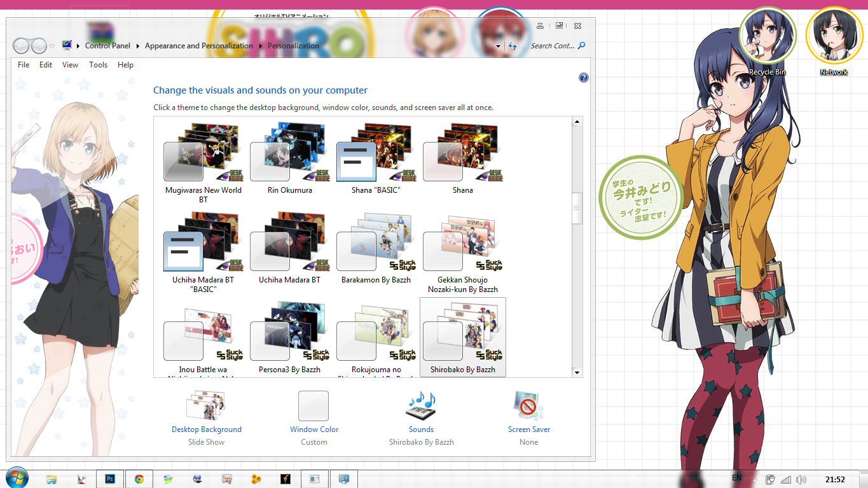
Task: Expand arrow before Control Panel breadcrumb
Action: (x=78, y=46)
